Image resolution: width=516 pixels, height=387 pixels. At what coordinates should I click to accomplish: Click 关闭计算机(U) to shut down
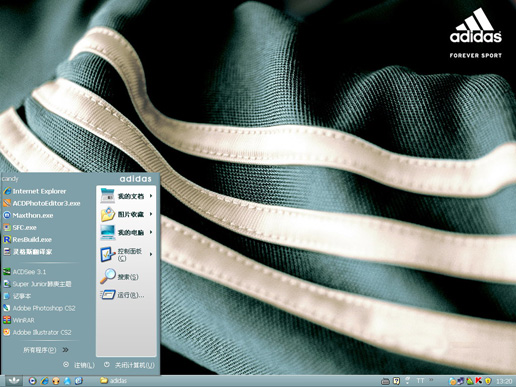click(x=135, y=365)
